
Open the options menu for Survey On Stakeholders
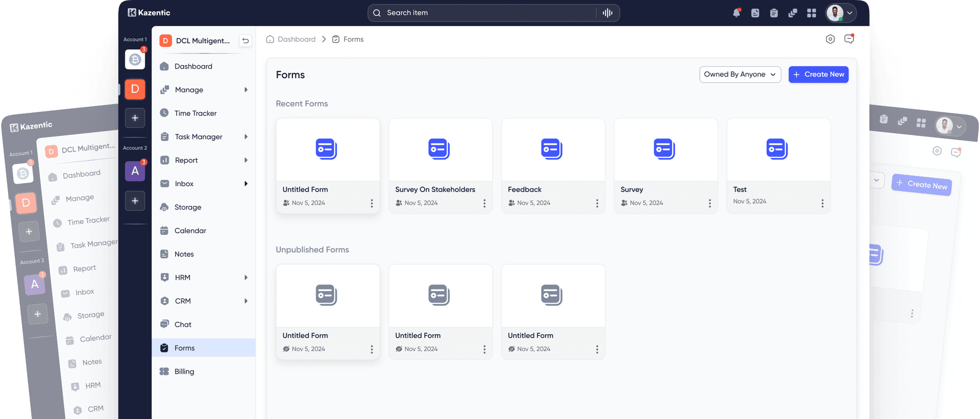point(484,203)
